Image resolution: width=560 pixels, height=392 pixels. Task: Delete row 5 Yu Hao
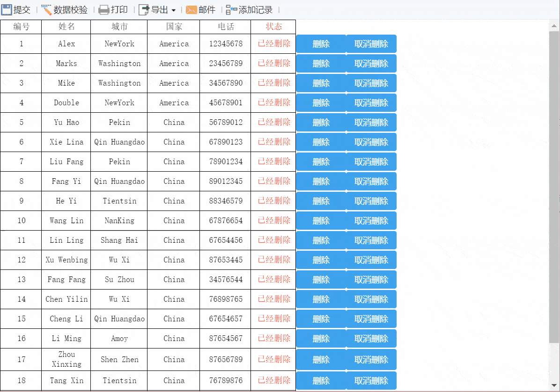point(321,123)
